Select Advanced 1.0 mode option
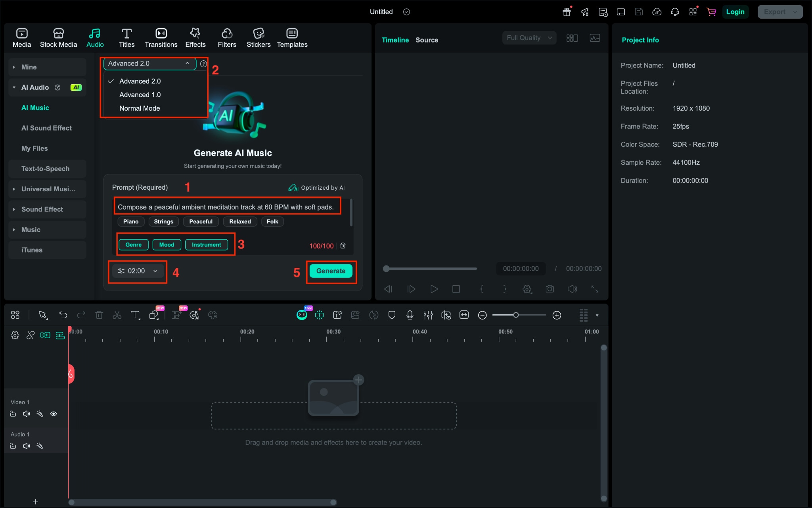Screen dimensions: 812x508 (x=140, y=95)
